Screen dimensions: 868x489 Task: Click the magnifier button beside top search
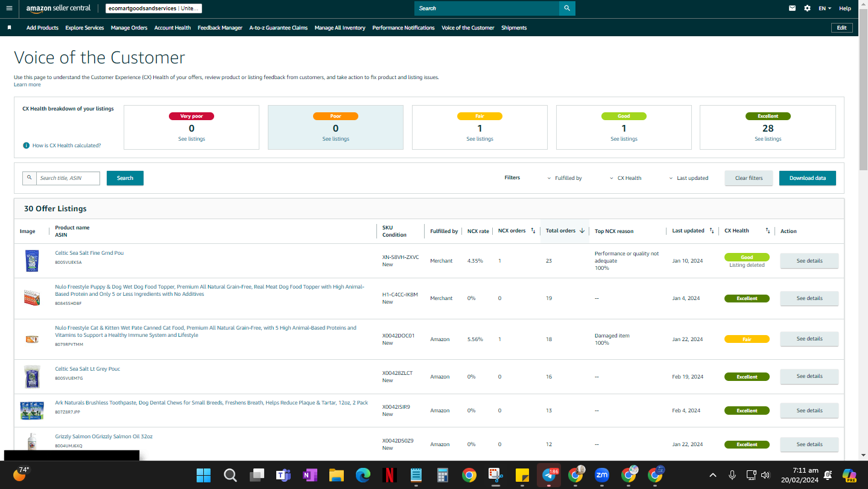click(x=567, y=8)
